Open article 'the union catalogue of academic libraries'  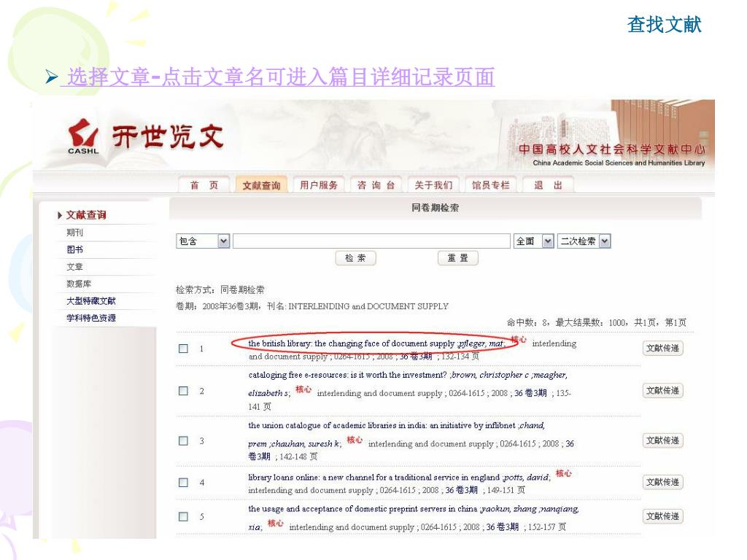pyautogui.click(x=382, y=425)
